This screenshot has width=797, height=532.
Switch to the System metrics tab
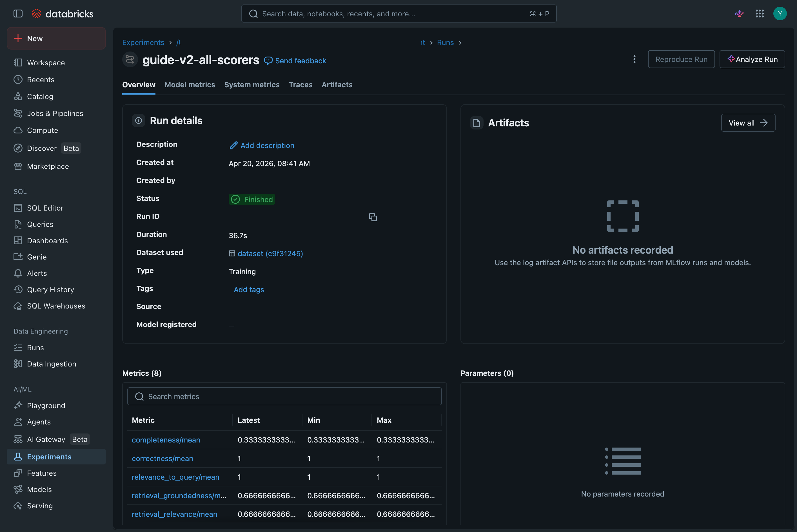tap(252, 84)
